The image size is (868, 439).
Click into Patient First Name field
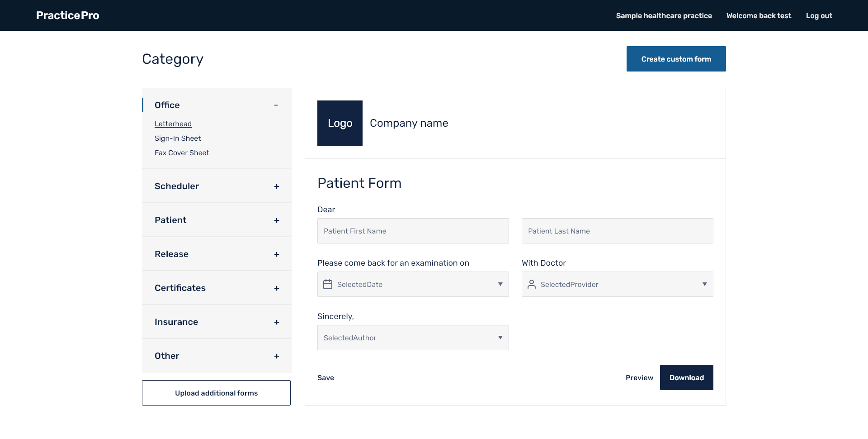tap(413, 231)
